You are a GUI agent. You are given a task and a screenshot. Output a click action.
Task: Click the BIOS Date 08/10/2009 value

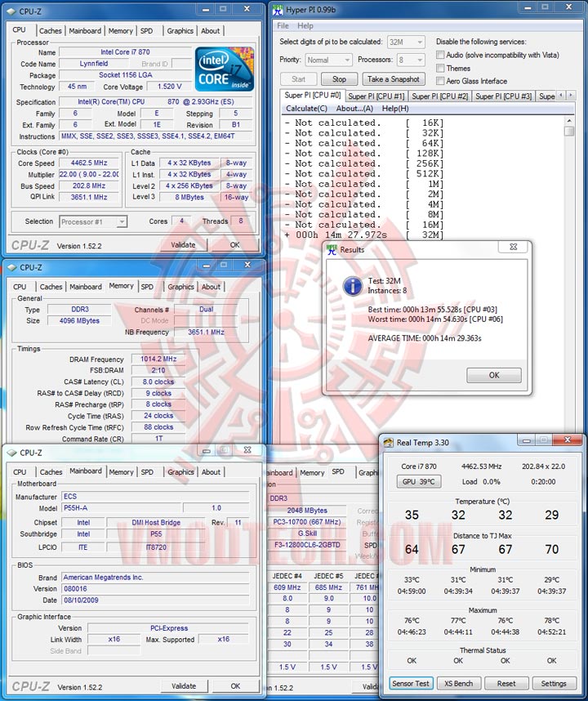[155, 600]
